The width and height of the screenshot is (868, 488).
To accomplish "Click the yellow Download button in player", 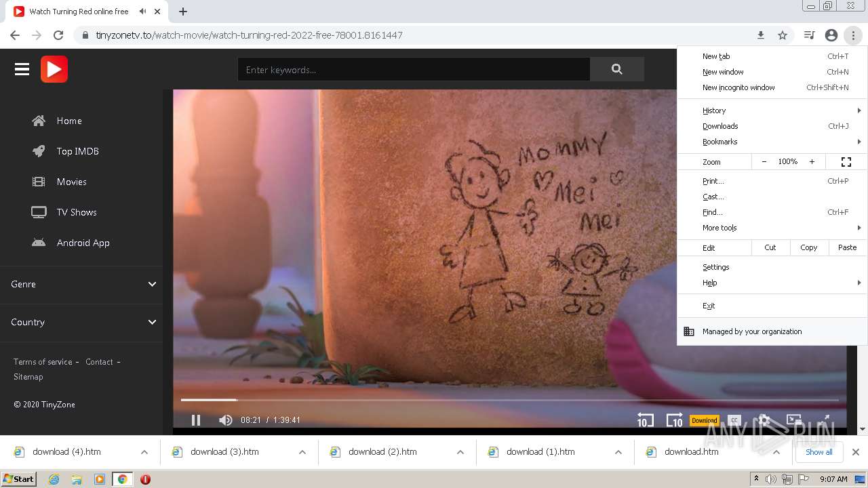I will click(704, 420).
